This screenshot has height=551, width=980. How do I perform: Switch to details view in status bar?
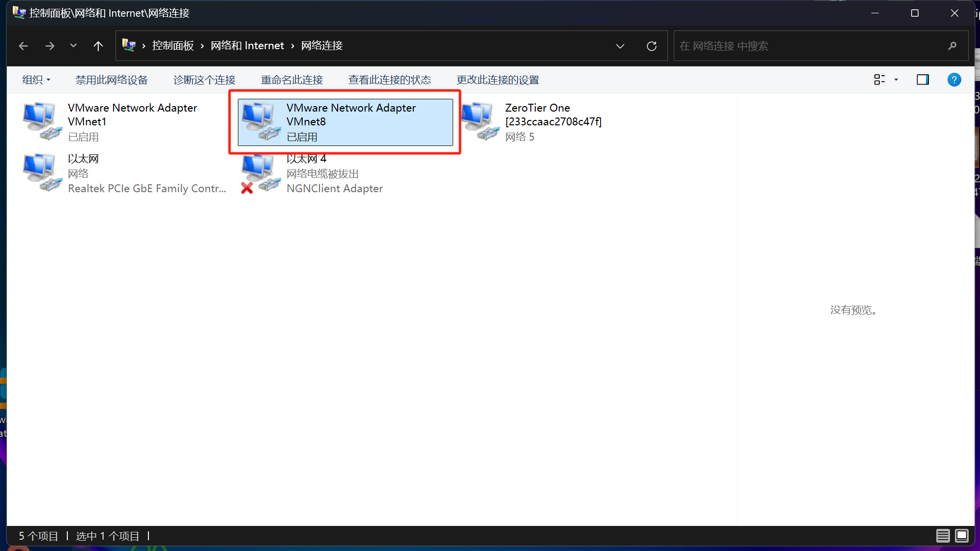[943, 536]
